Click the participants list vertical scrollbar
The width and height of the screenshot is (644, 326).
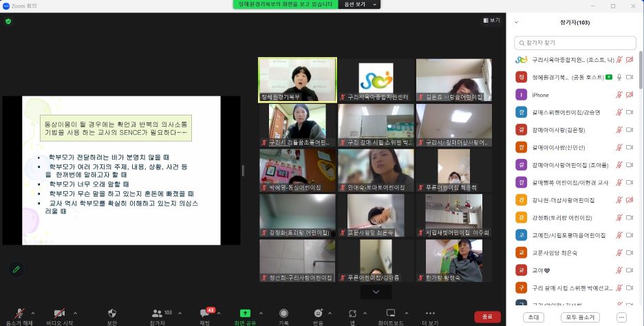coord(641,69)
